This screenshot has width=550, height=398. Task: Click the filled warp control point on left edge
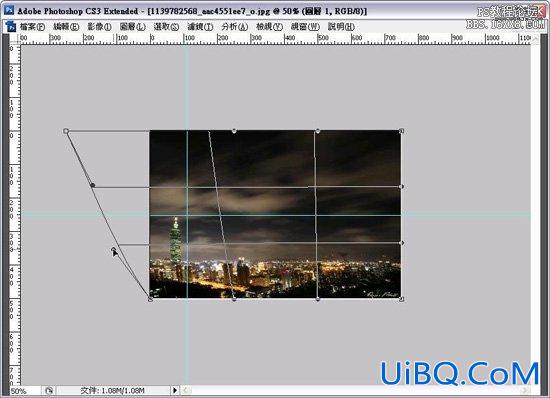point(93,185)
